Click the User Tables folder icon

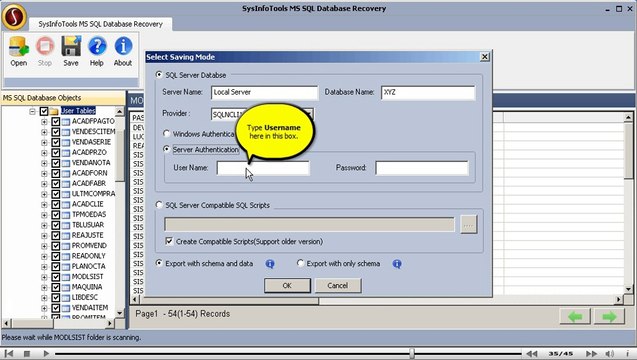click(54, 111)
